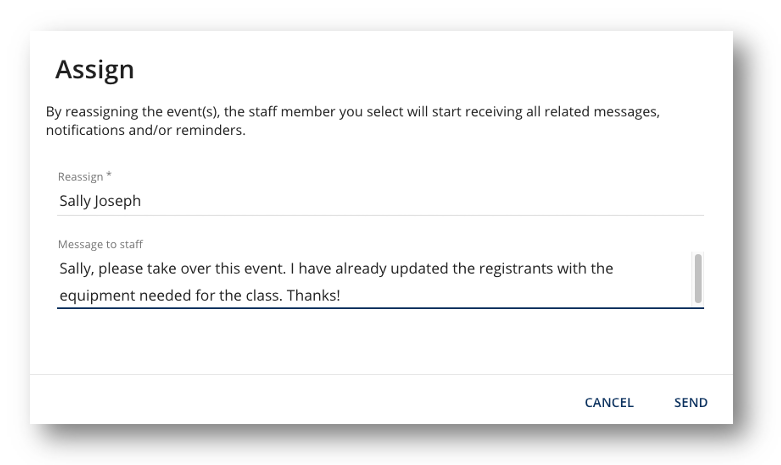781x465 pixels.
Task: Click the message box scrollbar thumb
Action: point(697,278)
